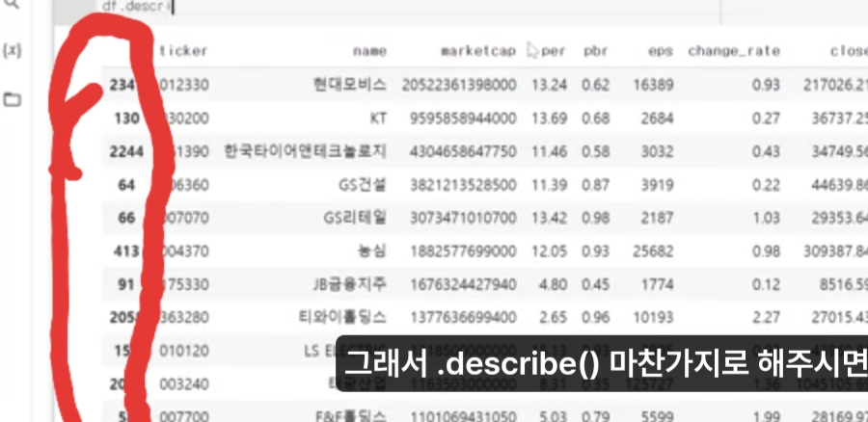Click the 티와이홀딩스 name cell
This screenshot has height=422, width=868.
click(x=342, y=318)
